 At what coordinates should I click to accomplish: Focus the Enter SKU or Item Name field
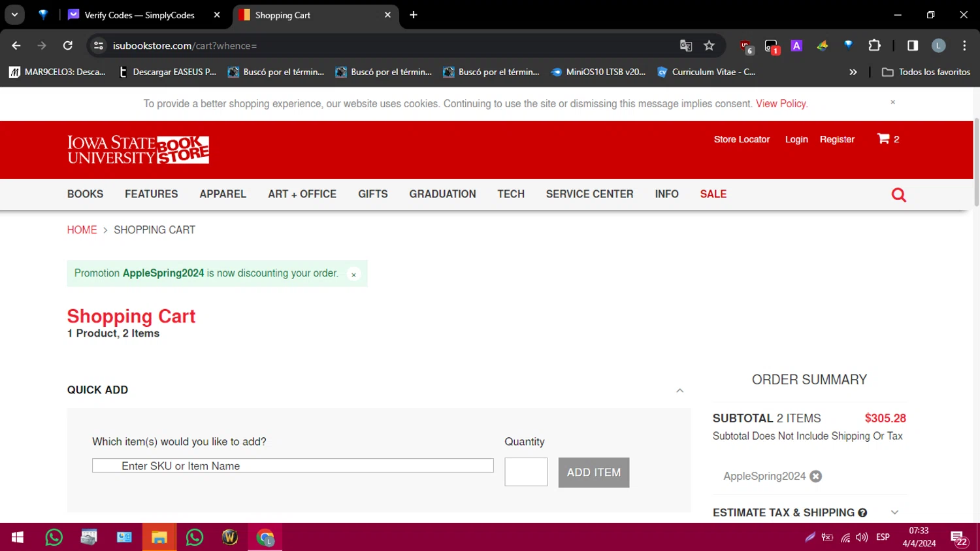click(293, 465)
